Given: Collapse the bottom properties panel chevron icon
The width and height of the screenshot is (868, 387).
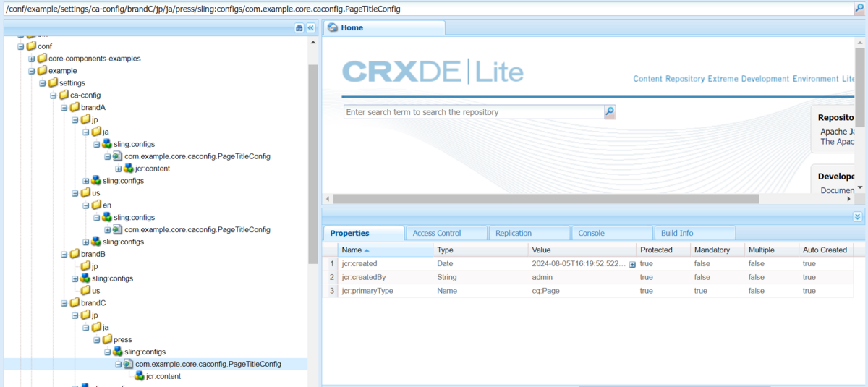Looking at the screenshot, I should point(858,216).
